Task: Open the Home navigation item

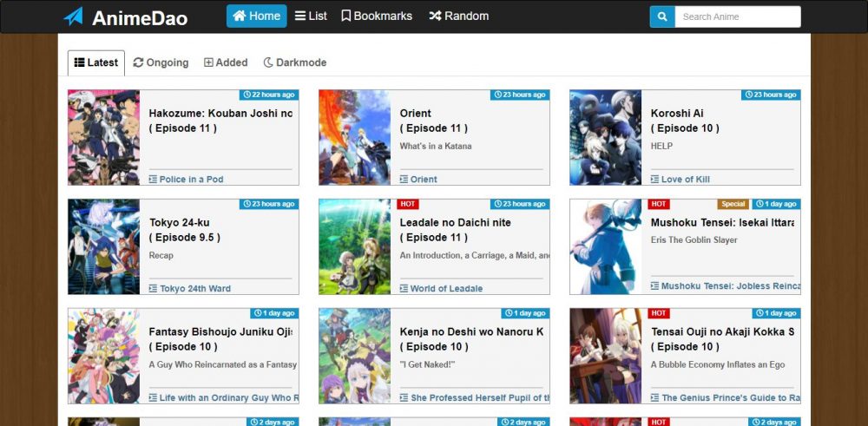Action: point(256,16)
